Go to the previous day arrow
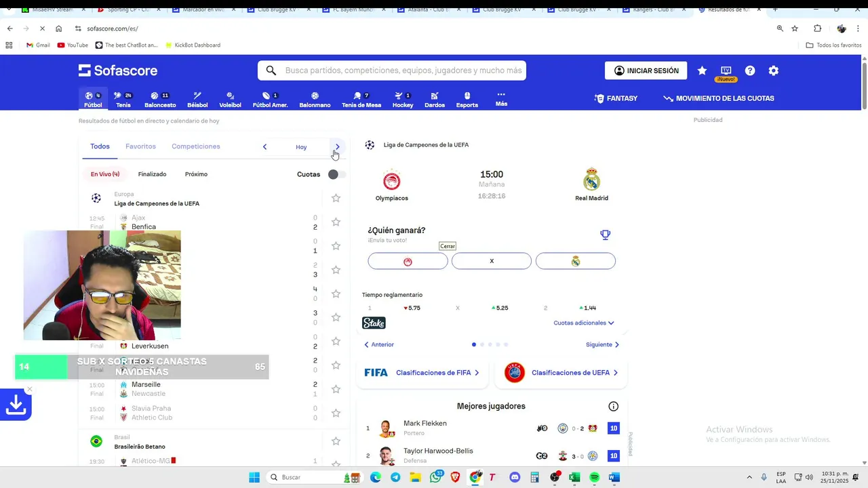Screen dimensions: 868x488 (x=264, y=147)
